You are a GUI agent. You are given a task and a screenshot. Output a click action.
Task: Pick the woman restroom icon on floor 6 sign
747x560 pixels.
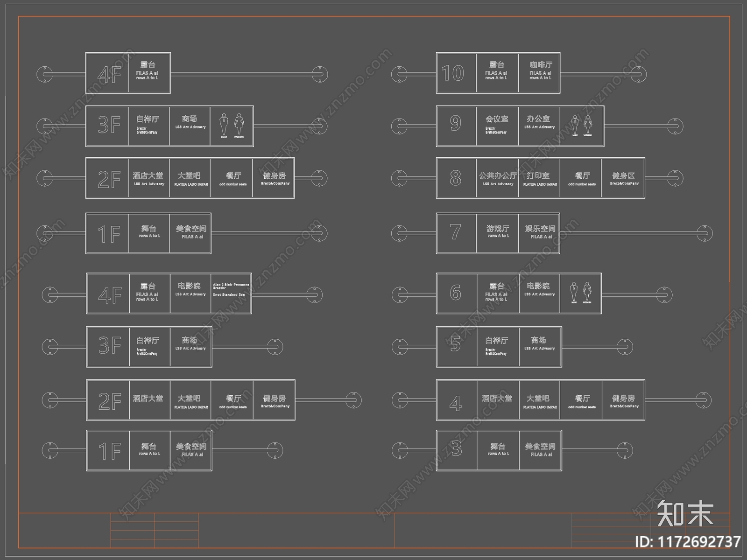(587, 291)
